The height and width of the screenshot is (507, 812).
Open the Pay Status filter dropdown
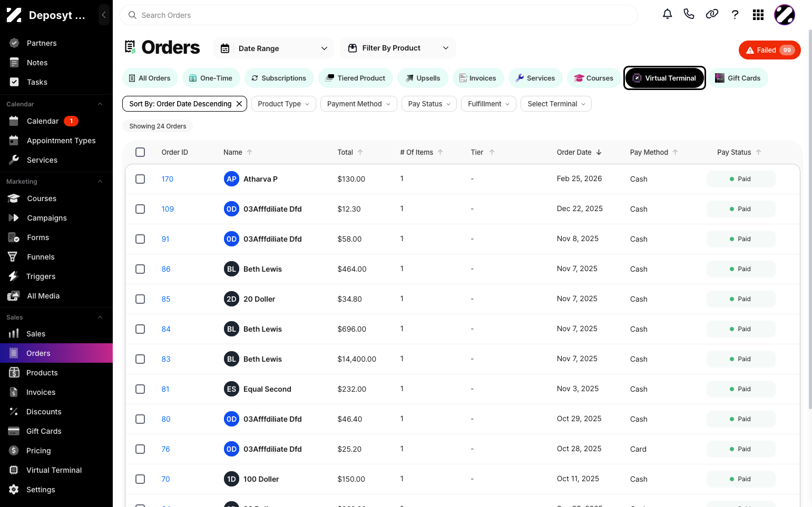(x=429, y=104)
